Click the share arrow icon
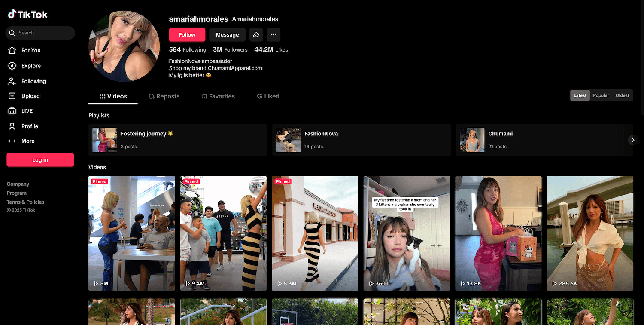Screen dimensions: 644x325 (256, 35)
